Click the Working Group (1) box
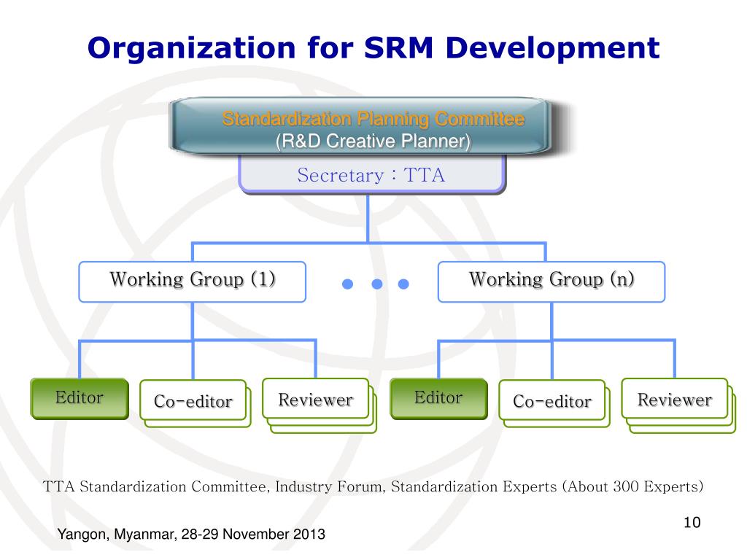The height and width of the screenshot is (560, 747). (x=192, y=281)
